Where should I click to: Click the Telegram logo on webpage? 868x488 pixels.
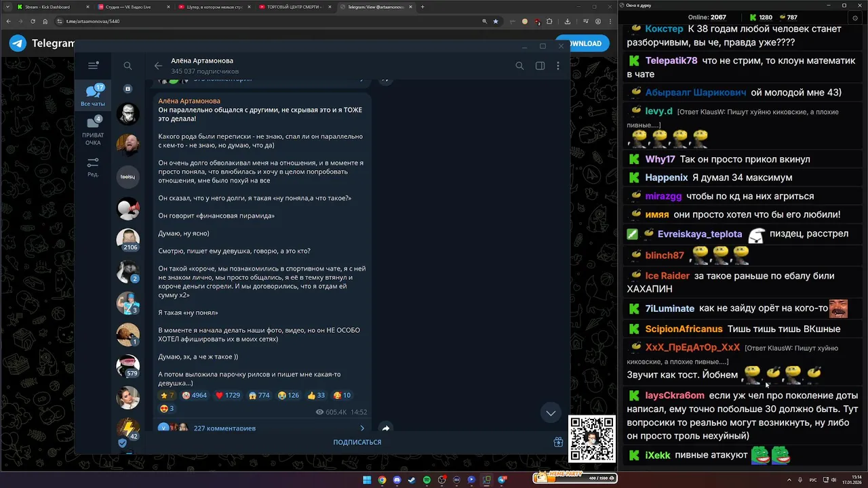pos(18,43)
